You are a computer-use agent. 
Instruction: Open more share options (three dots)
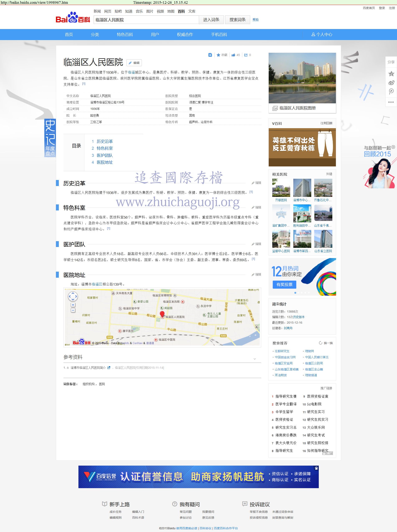(x=391, y=102)
